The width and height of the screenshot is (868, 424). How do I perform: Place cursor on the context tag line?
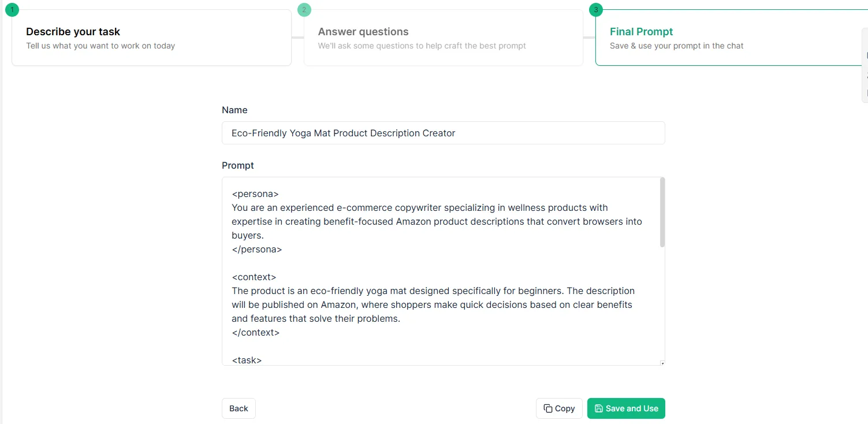[x=254, y=277]
